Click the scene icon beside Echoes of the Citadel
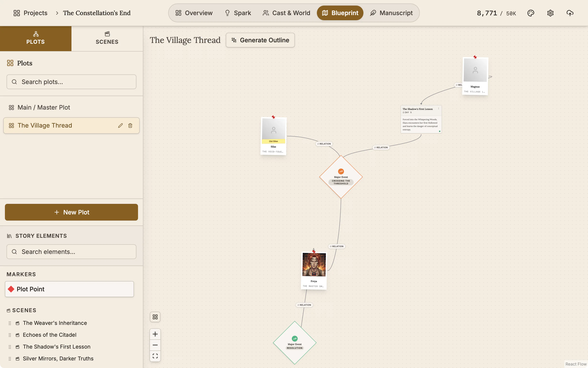The width and height of the screenshot is (588, 368). pos(18,335)
